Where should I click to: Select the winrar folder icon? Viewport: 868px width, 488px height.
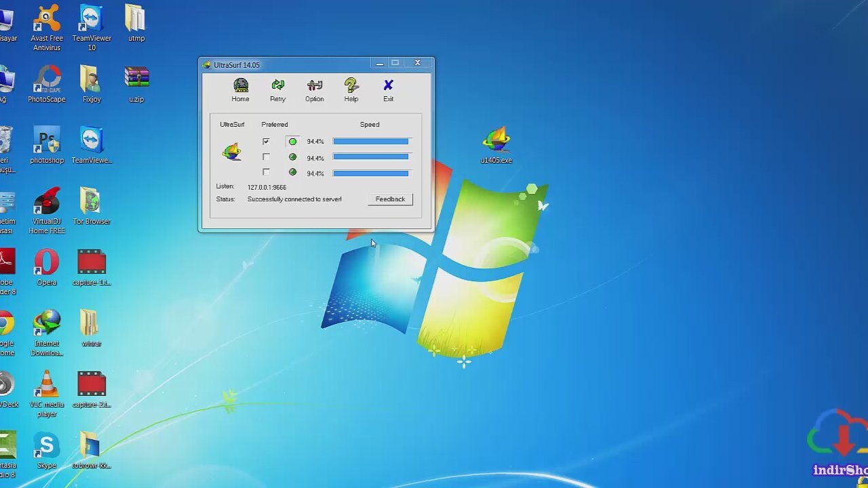92,328
